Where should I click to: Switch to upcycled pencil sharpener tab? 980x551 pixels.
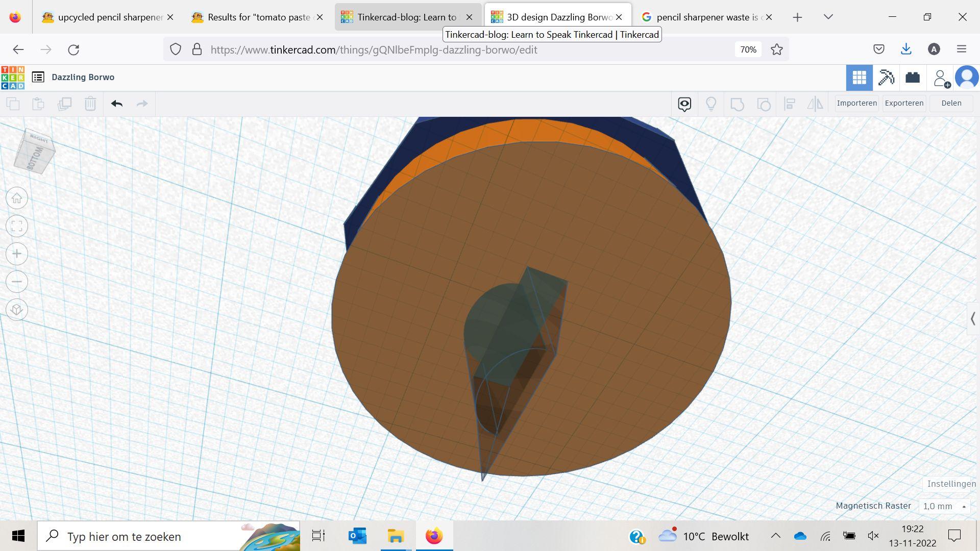tap(110, 17)
